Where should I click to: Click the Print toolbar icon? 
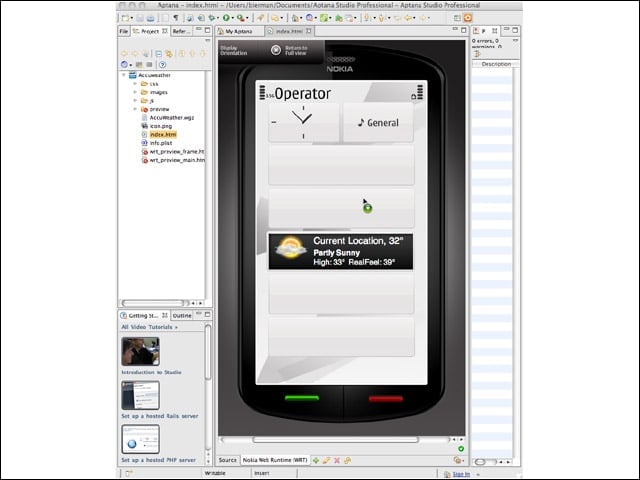coord(151,18)
